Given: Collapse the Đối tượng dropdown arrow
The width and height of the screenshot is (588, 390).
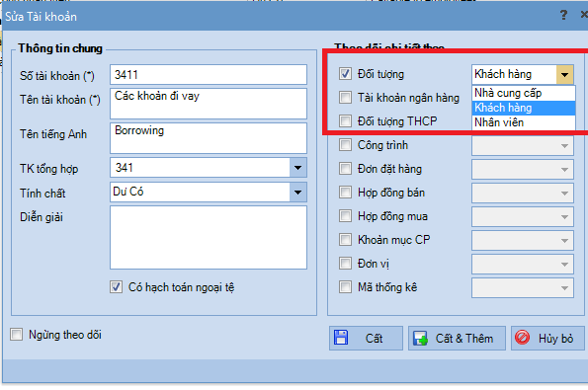Looking at the screenshot, I should (564, 74).
